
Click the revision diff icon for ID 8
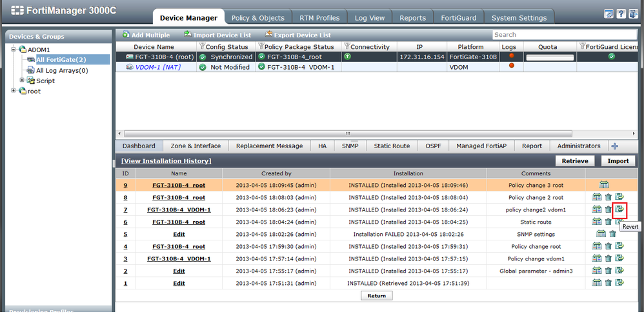click(x=597, y=197)
